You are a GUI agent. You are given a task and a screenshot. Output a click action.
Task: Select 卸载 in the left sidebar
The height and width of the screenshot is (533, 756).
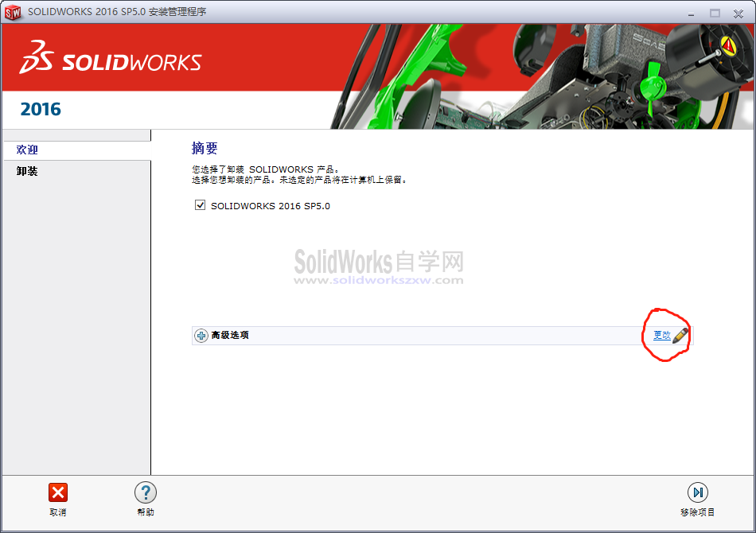(x=25, y=170)
